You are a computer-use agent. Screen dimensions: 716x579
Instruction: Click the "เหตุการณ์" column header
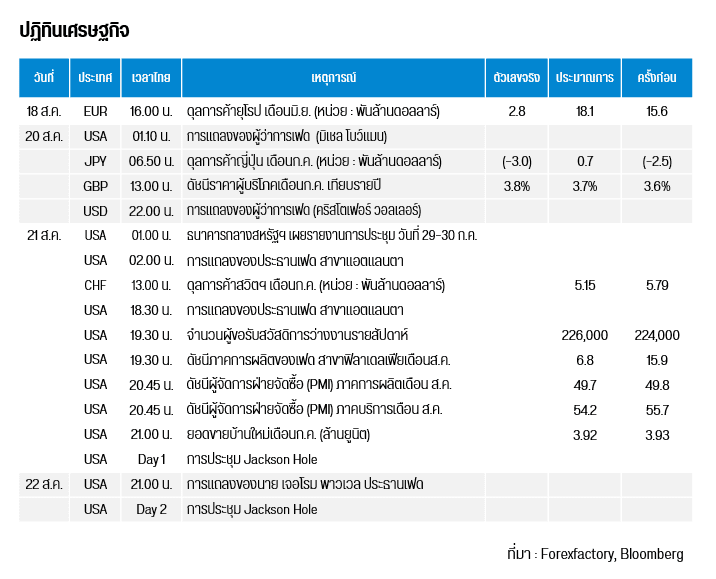[x=333, y=78]
